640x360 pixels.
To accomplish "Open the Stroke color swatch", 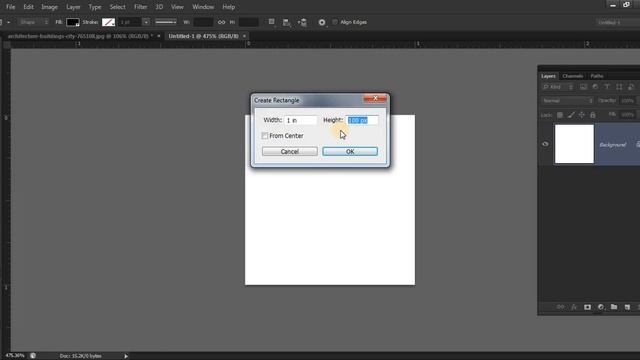I will [x=108, y=22].
